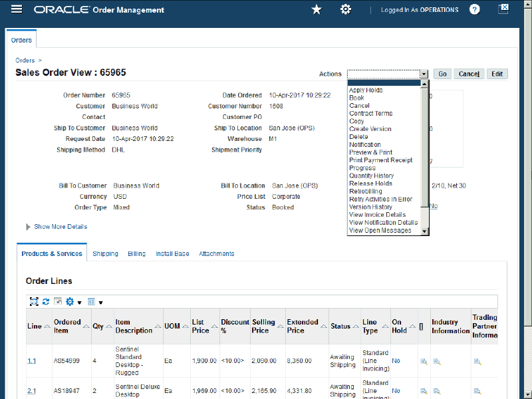Screen dimensions: 532x399
Task: Open the hamburger navigator menu
Action: (x=17, y=9)
